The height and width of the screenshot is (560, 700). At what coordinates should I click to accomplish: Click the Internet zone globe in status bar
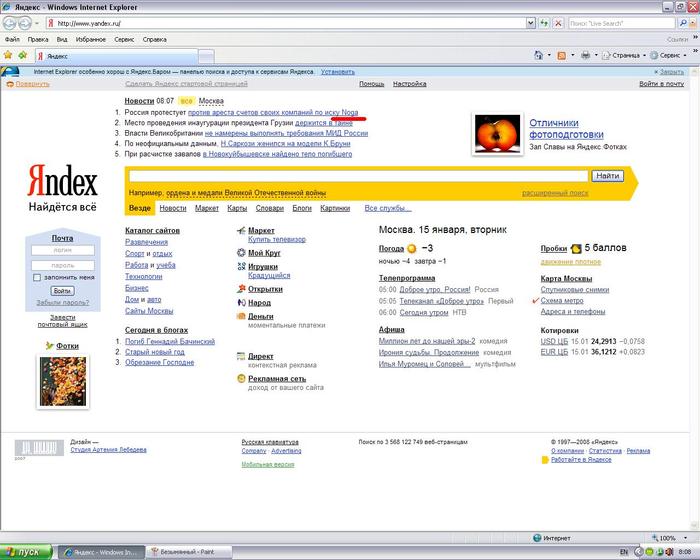coord(538,538)
